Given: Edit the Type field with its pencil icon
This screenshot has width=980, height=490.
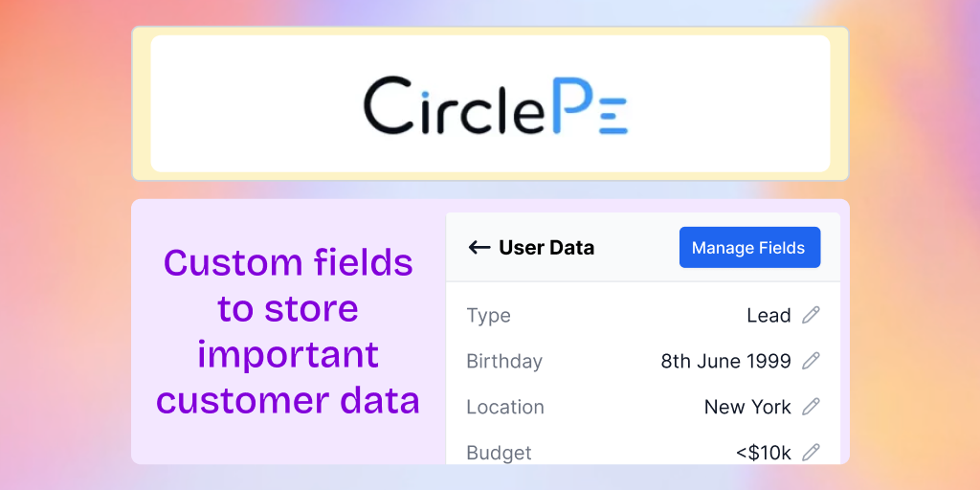Looking at the screenshot, I should [811, 315].
